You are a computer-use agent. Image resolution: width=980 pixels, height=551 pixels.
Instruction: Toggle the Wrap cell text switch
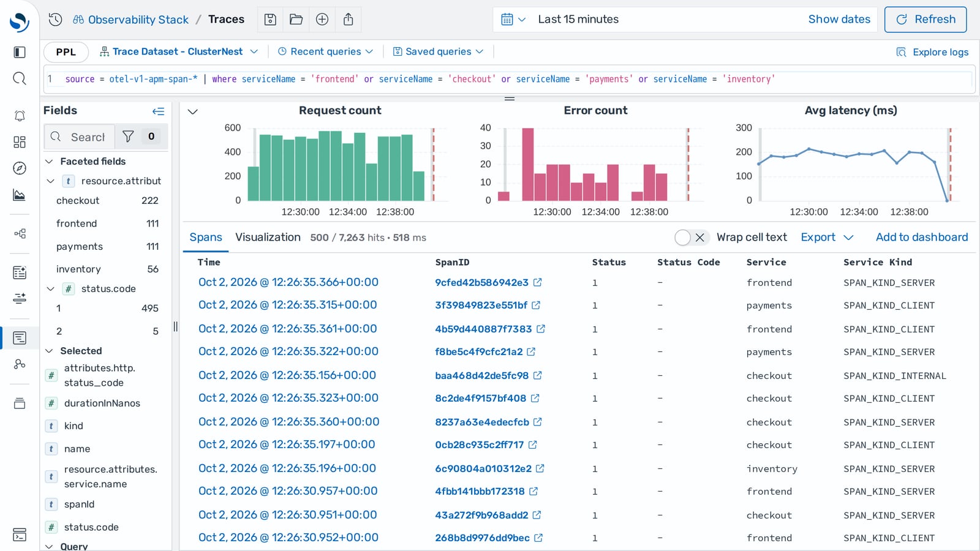691,238
